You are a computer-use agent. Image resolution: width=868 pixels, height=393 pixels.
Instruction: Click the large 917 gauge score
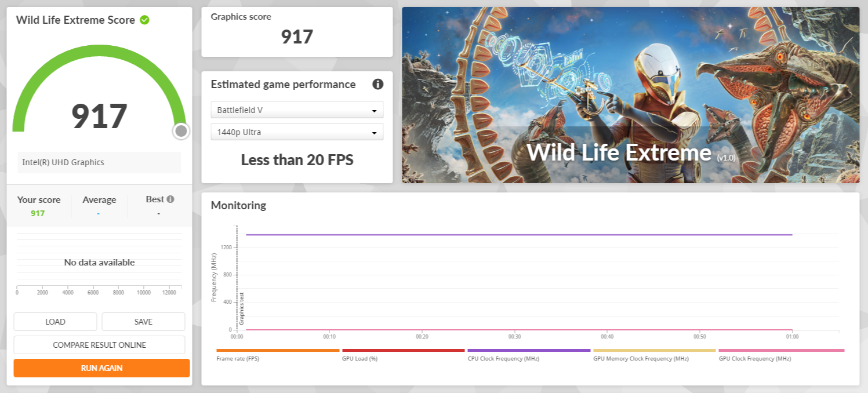click(99, 116)
